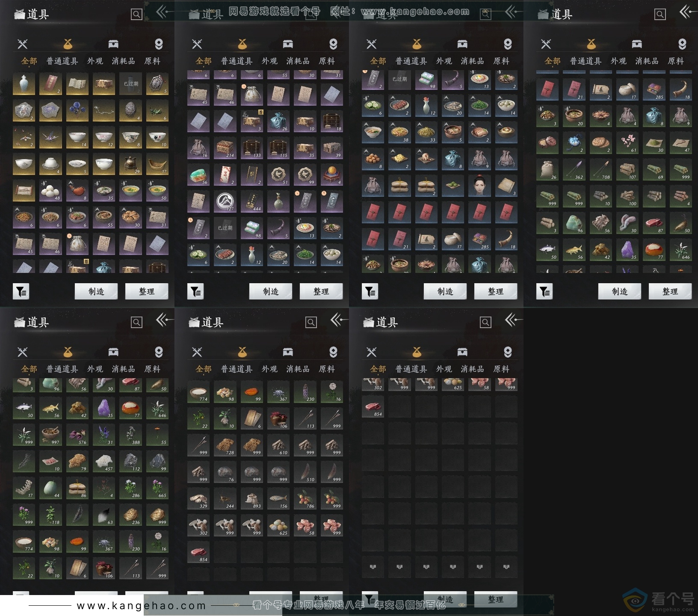
Task: Click 制造 button in top-right panel
Action: point(620,291)
